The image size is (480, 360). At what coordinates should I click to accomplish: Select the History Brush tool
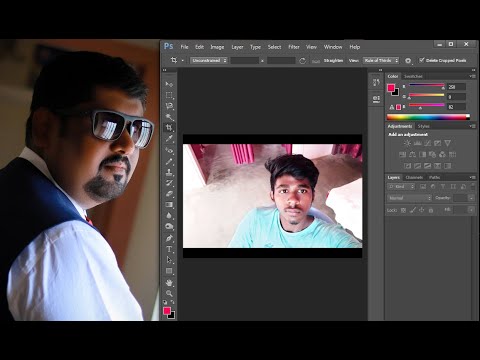(x=169, y=183)
